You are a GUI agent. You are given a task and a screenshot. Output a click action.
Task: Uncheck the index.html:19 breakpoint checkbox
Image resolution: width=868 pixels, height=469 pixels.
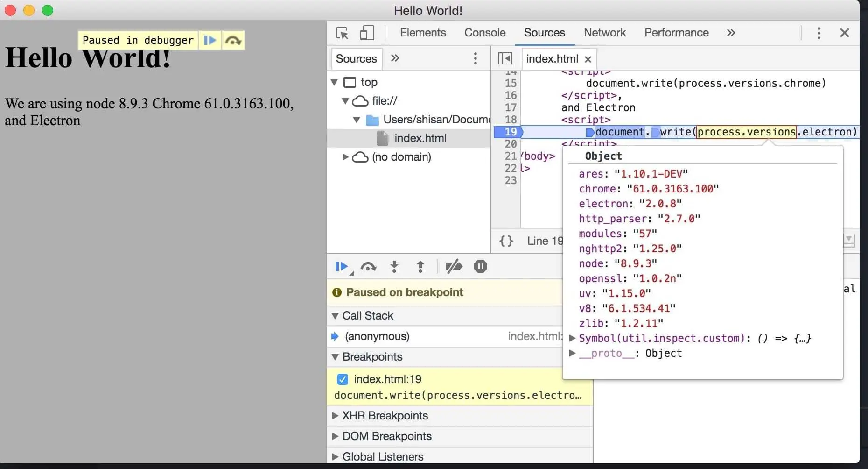pyautogui.click(x=342, y=379)
